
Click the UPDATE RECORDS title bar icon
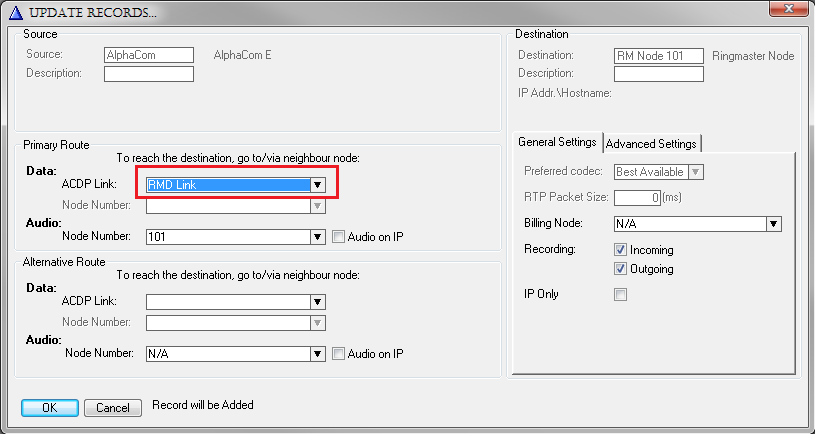pyautogui.click(x=12, y=11)
